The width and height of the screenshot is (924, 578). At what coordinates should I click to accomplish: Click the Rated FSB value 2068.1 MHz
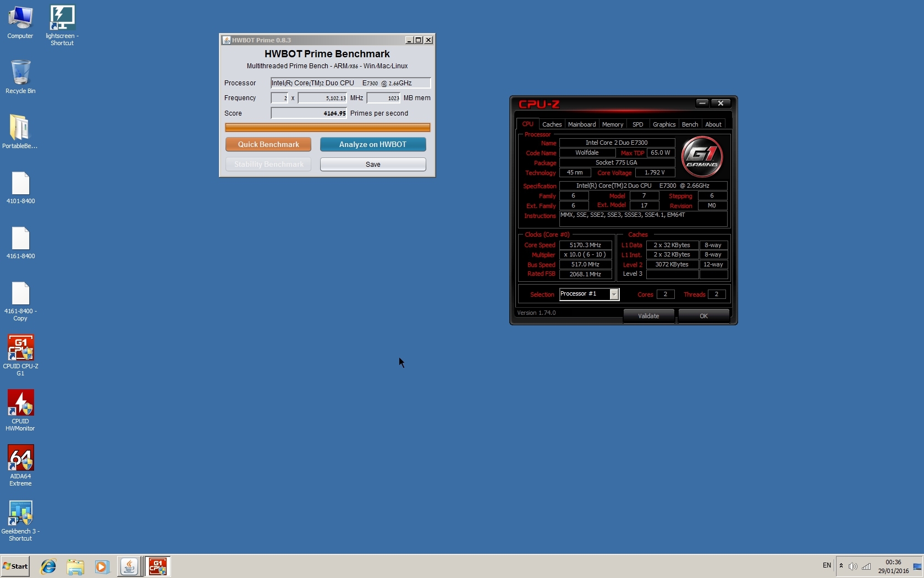click(x=586, y=274)
